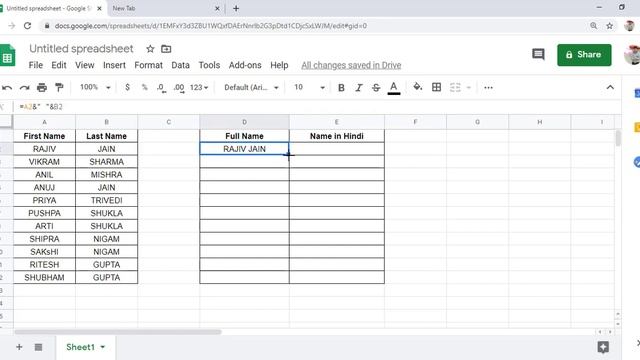Select cell TRIVEDI
The width and height of the screenshot is (640, 360).
tap(107, 200)
